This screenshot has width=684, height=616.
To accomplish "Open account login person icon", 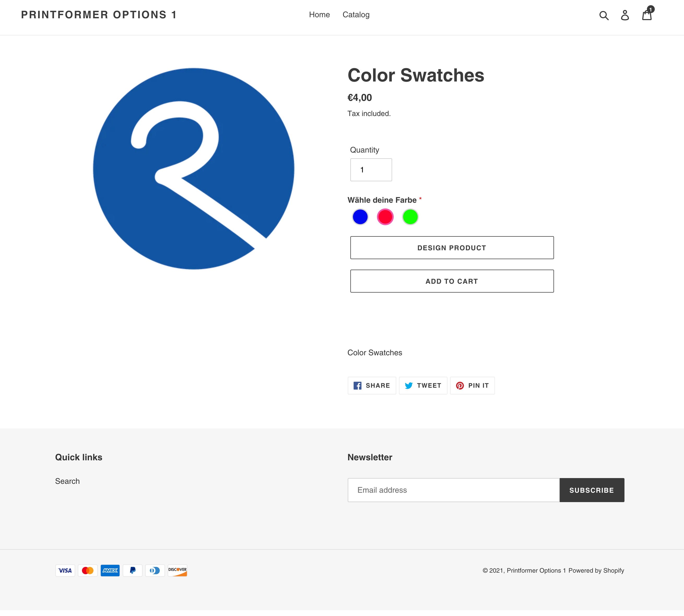I will click(x=625, y=15).
